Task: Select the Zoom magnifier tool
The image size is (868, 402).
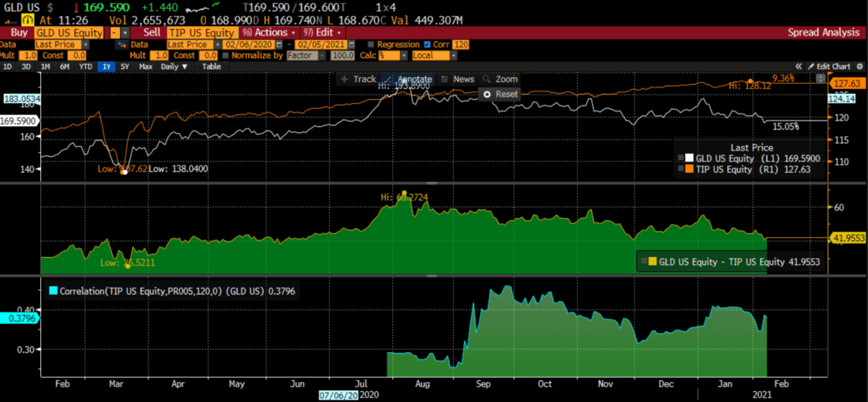Action: tap(499, 79)
